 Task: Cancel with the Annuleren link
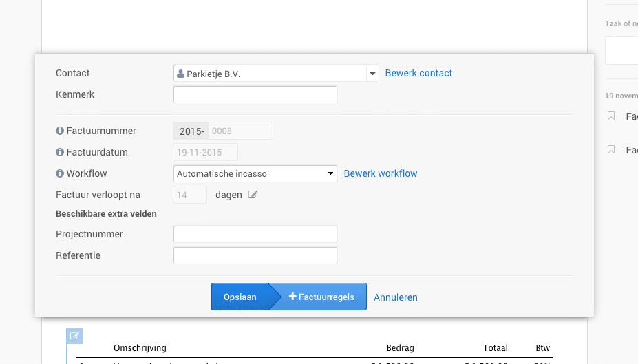396,297
